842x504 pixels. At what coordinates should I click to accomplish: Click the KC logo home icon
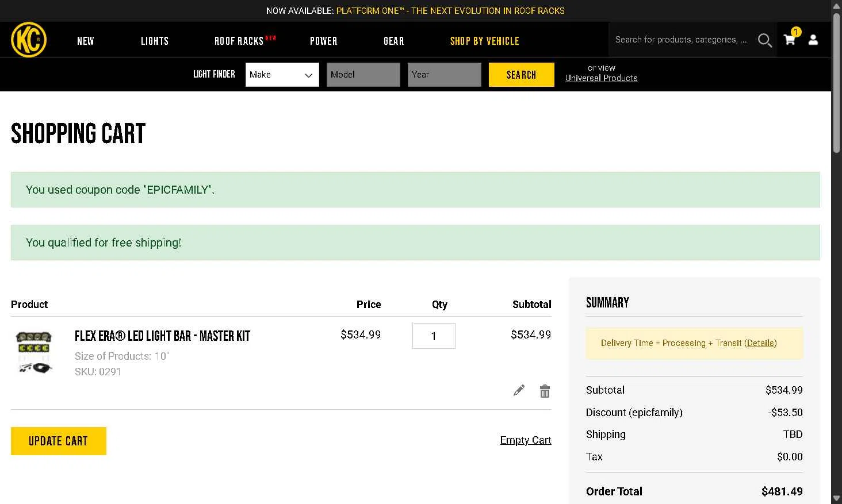pos(29,40)
